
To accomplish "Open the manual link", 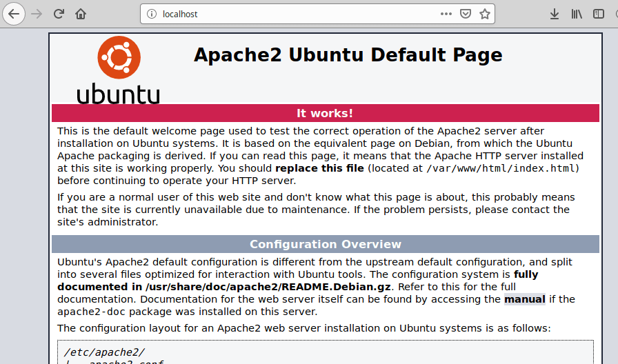I will click(524, 299).
